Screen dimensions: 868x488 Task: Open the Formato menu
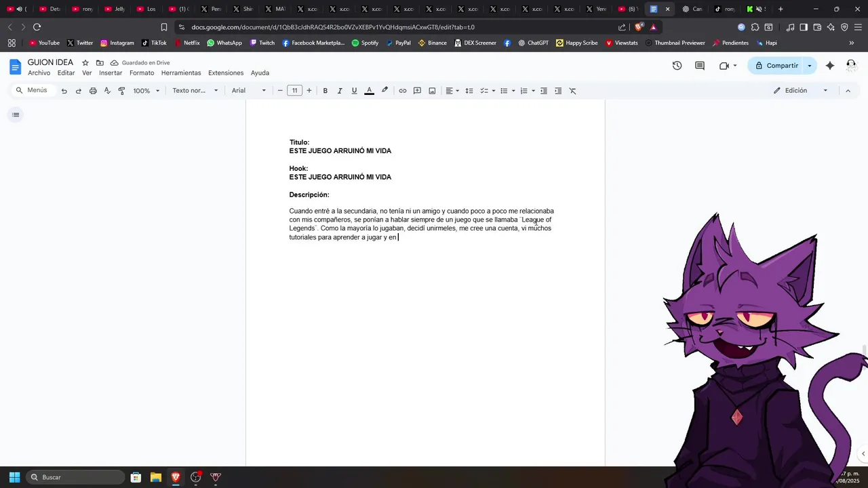pos(142,73)
